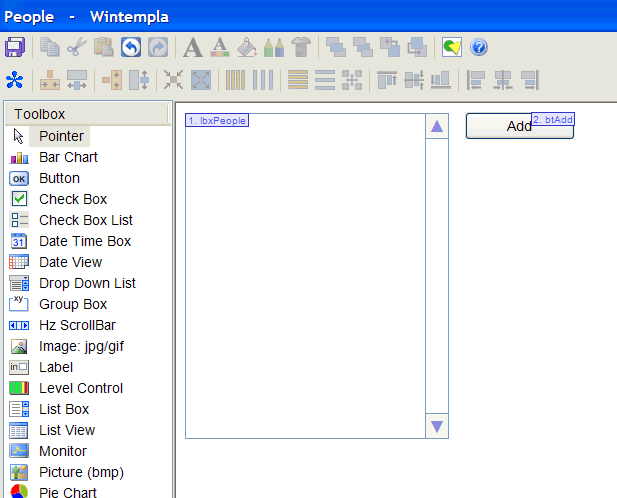Select the Image: jpg/gif toolbox item

click(81, 346)
